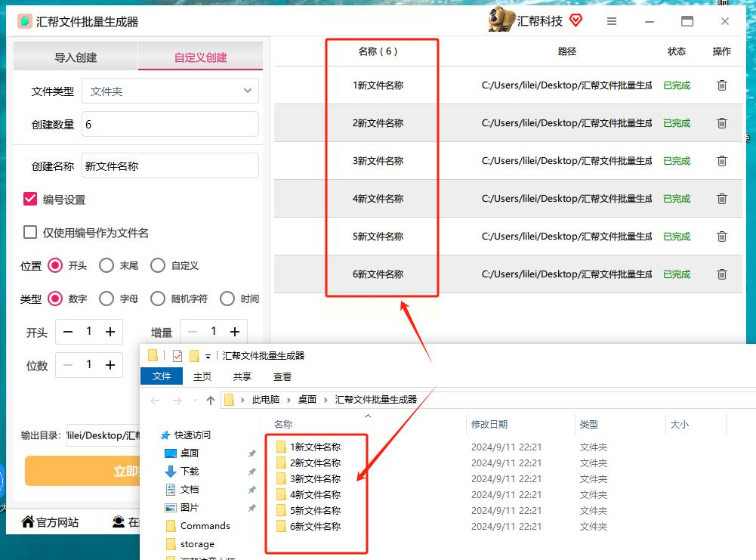Expand the recent locations chevron in Explorer

click(195, 400)
